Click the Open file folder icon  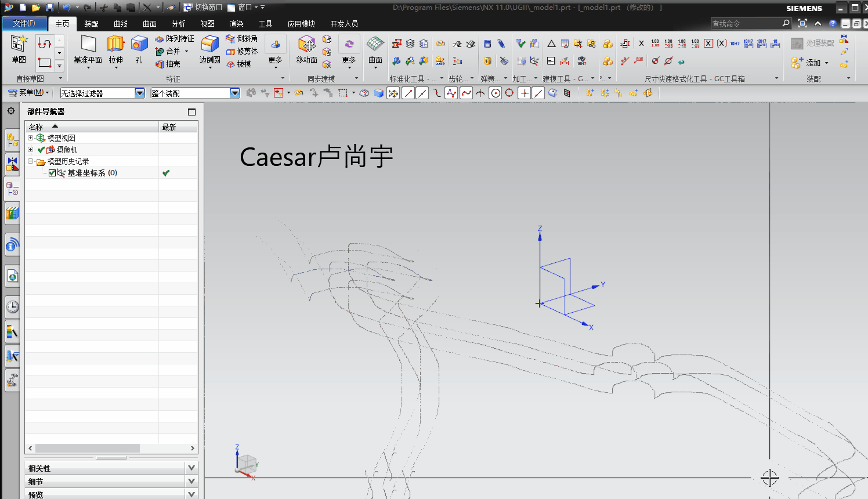(x=36, y=8)
